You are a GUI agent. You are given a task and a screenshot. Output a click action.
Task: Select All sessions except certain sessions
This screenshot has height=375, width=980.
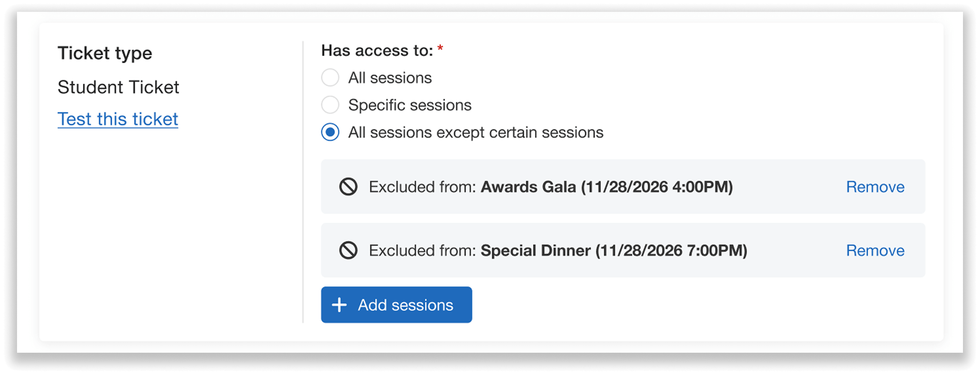click(330, 132)
